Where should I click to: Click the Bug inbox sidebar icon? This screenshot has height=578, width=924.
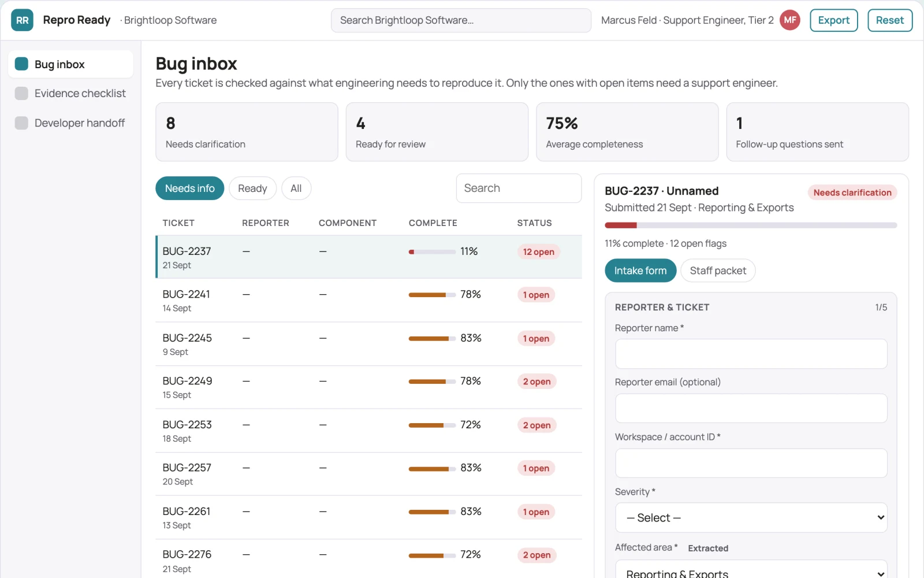coord(21,64)
